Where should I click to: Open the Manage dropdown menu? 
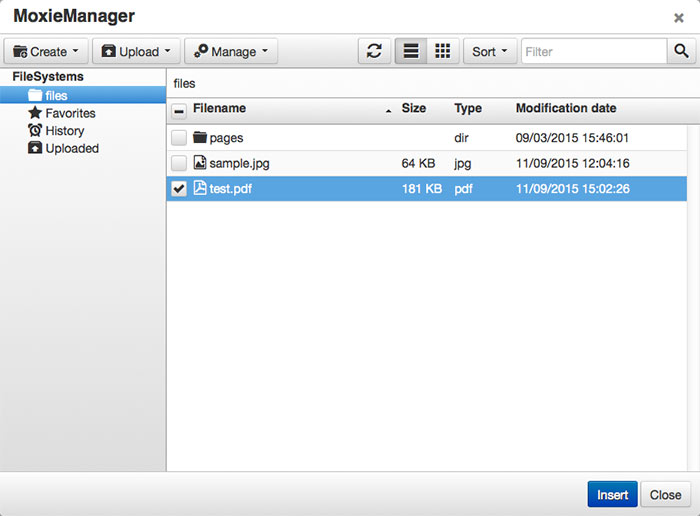231,51
